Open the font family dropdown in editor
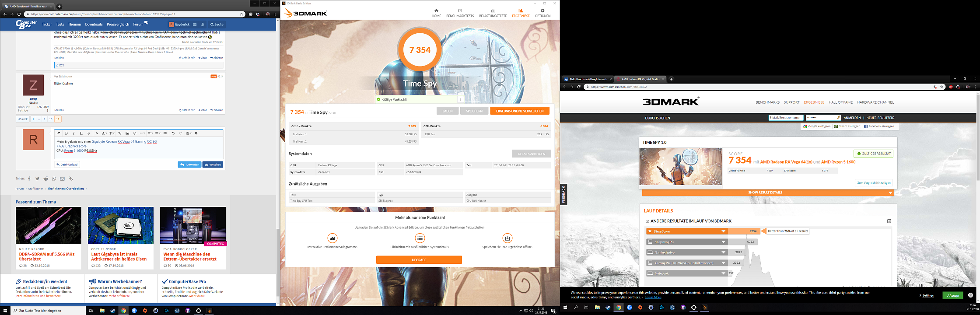Screen dimensions: 980x315 pos(105,133)
